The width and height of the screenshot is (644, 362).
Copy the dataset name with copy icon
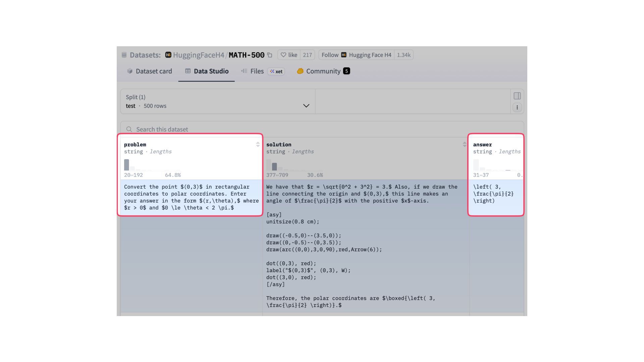[270, 55]
